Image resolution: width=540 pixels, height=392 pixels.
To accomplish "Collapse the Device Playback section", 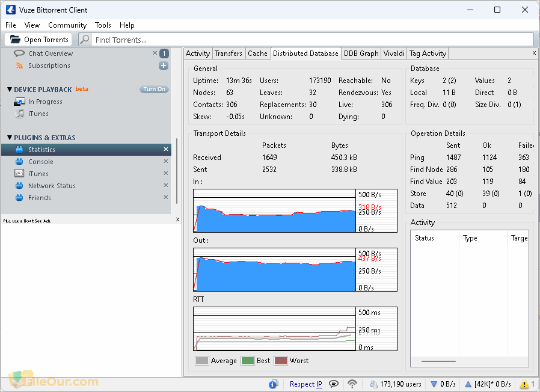I will tap(10, 90).
